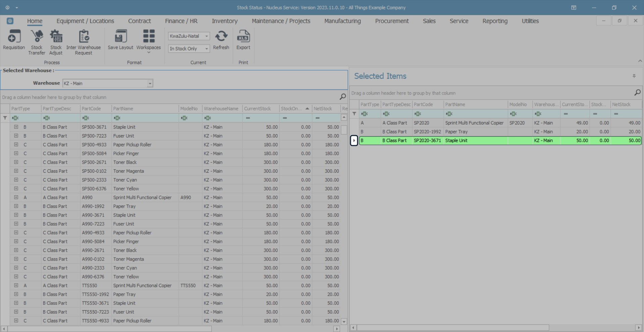Switch to the Inventory ribbon tab
Image resolution: width=644 pixels, height=332 pixels.
click(x=224, y=21)
